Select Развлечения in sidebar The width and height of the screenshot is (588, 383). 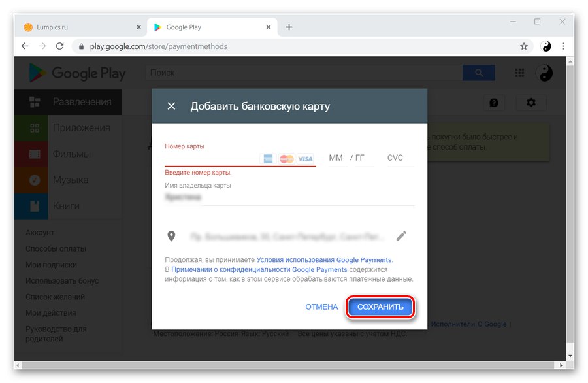(x=68, y=102)
